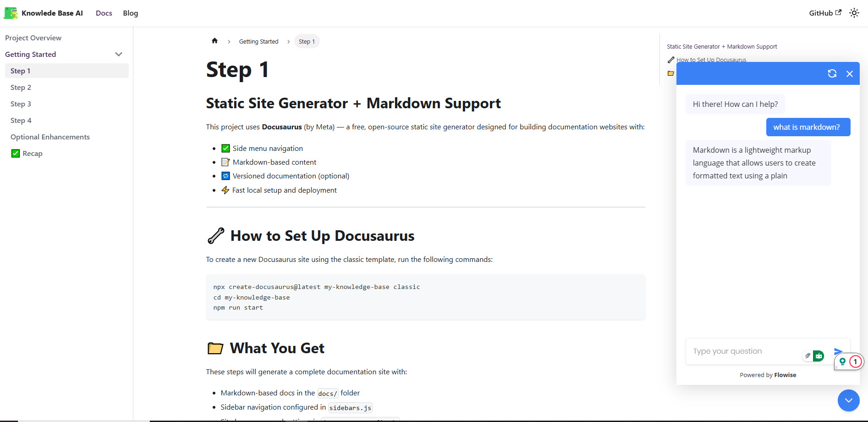Open the Docs navbar item
Image resolution: width=868 pixels, height=422 pixels.
(x=104, y=13)
